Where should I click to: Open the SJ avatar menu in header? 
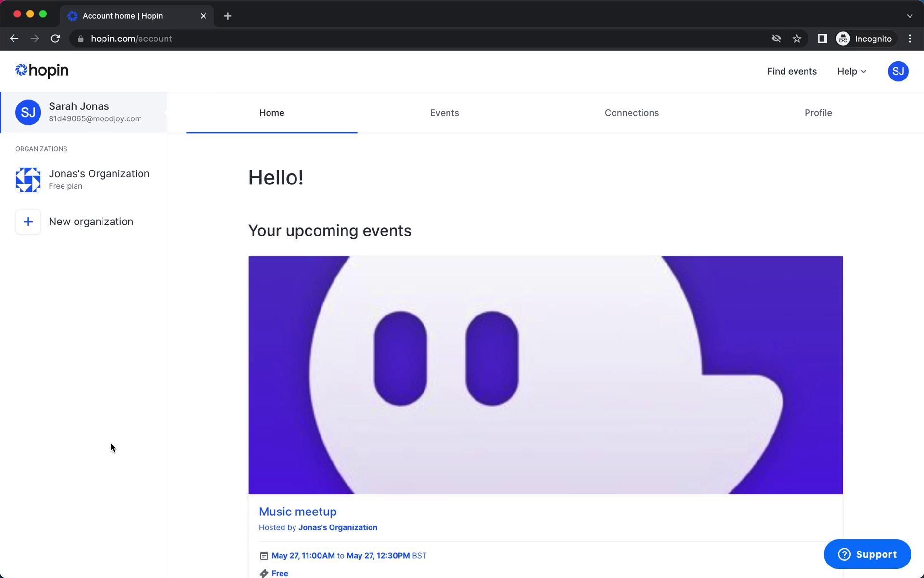pyautogui.click(x=898, y=71)
